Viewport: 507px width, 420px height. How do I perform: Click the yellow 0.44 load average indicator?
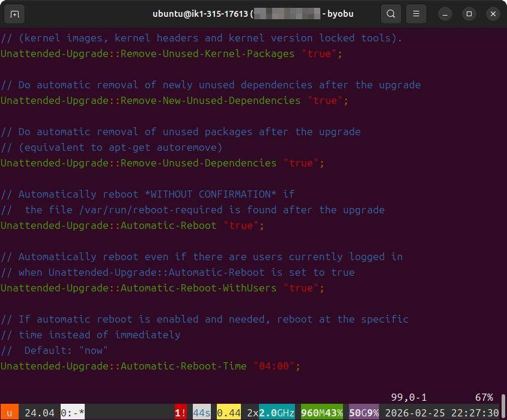coord(228,413)
